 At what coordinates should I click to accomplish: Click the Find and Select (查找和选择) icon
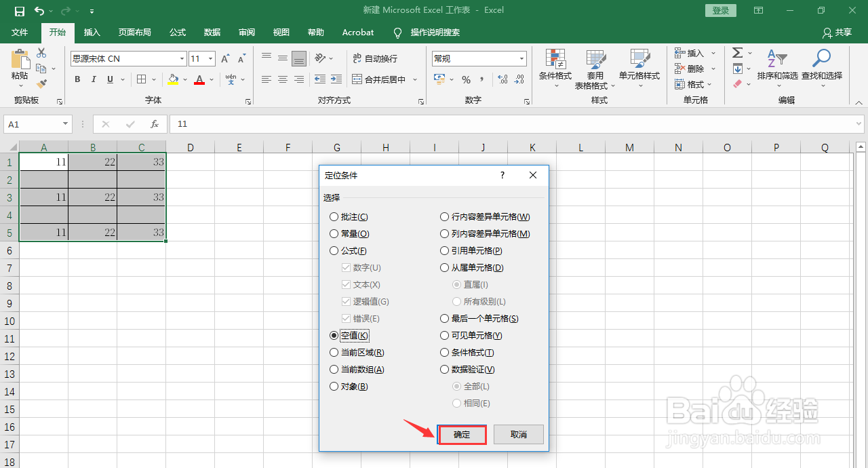tap(821, 58)
